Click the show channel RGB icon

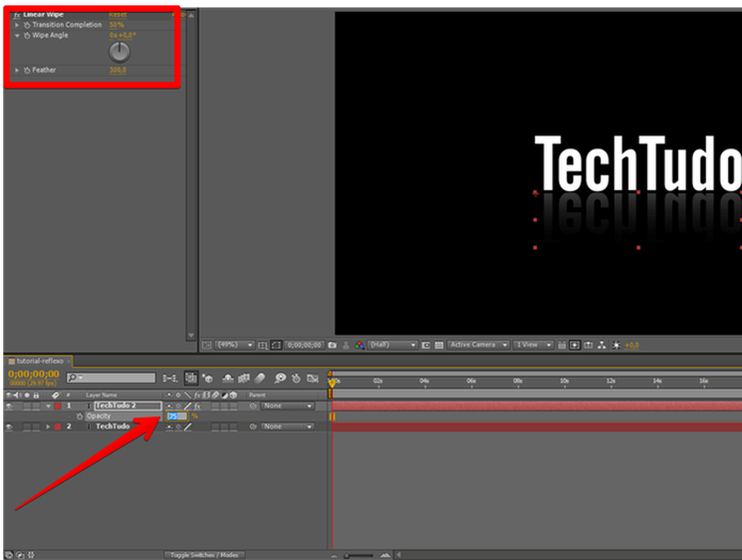click(x=359, y=345)
